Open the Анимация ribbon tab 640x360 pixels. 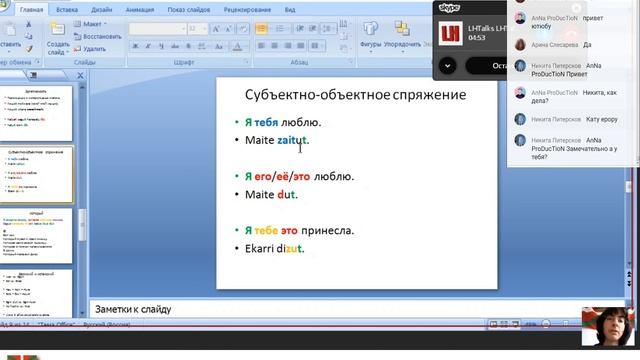140,9
